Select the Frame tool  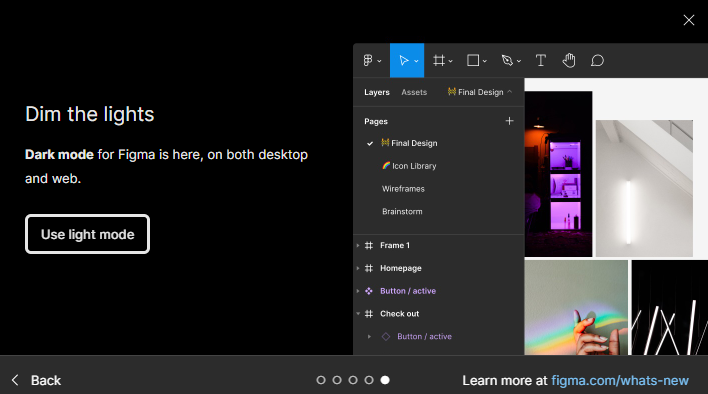pos(439,60)
